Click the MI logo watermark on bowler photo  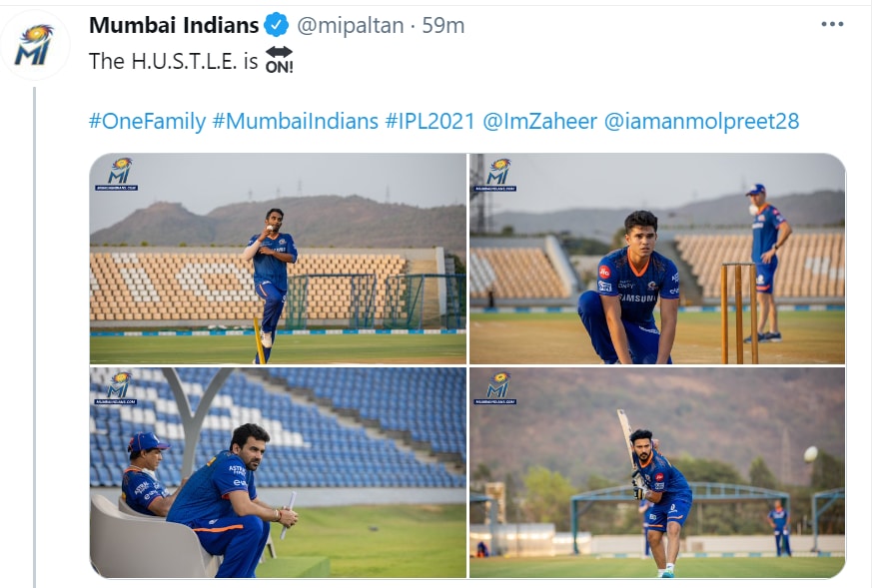pyautogui.click(x=117, y=174)
